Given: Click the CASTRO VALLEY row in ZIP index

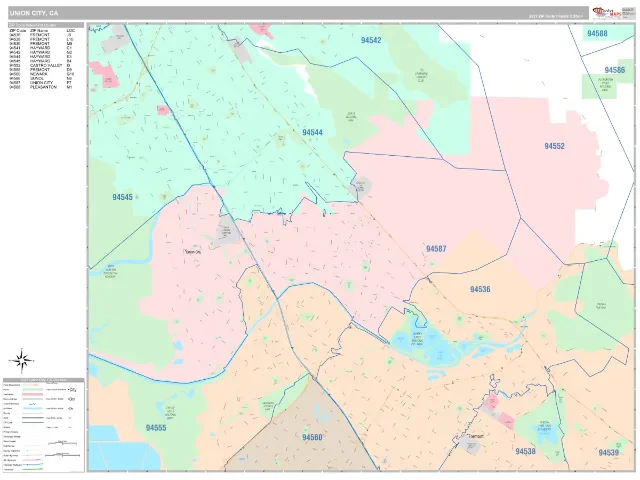Looking at the screenshot, I should click(x=40, y=65).
